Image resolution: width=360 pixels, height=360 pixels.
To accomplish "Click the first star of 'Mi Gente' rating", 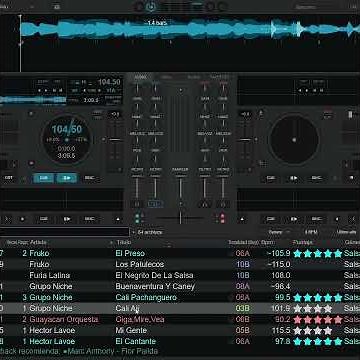I will (x=297, y=330).
